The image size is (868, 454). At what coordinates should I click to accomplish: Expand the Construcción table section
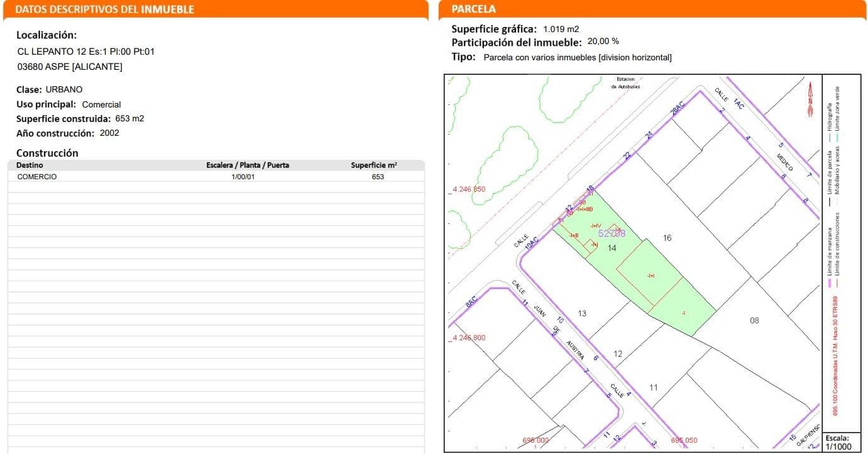coord(47,153)
